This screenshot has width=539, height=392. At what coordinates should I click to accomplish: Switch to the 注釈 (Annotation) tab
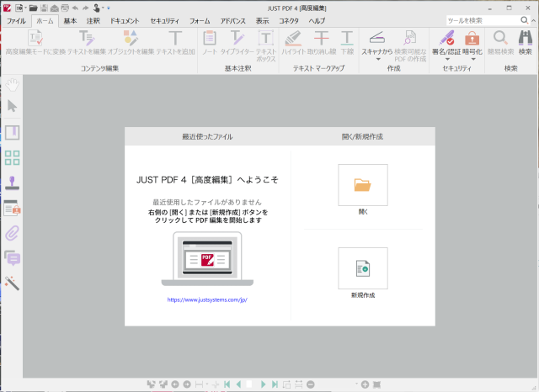point(93,21)
